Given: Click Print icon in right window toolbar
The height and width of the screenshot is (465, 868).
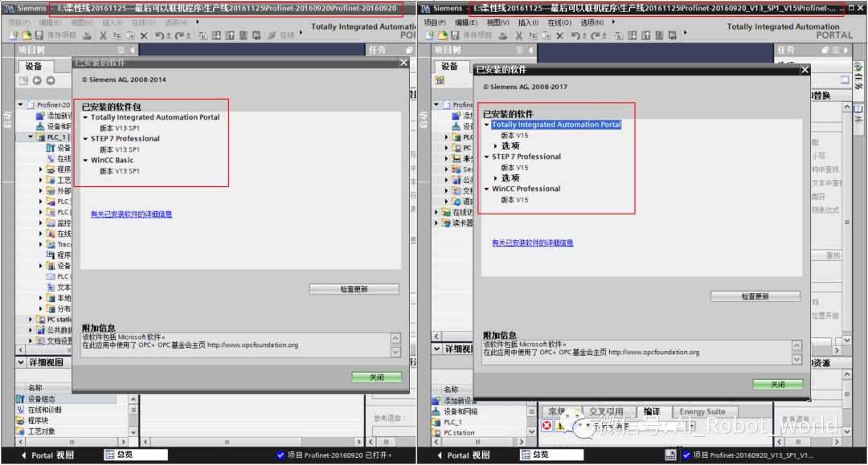Looking at the screenshot, I should coord(502,35).
